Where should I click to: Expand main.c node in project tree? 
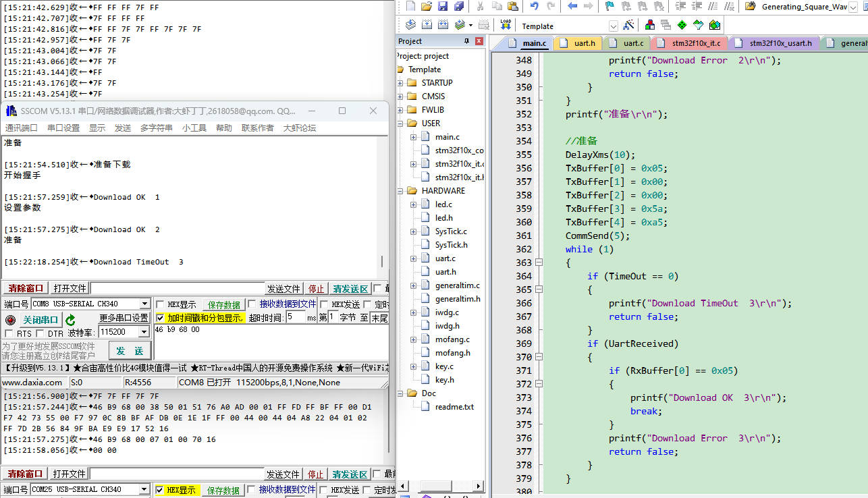coord(413,137)
